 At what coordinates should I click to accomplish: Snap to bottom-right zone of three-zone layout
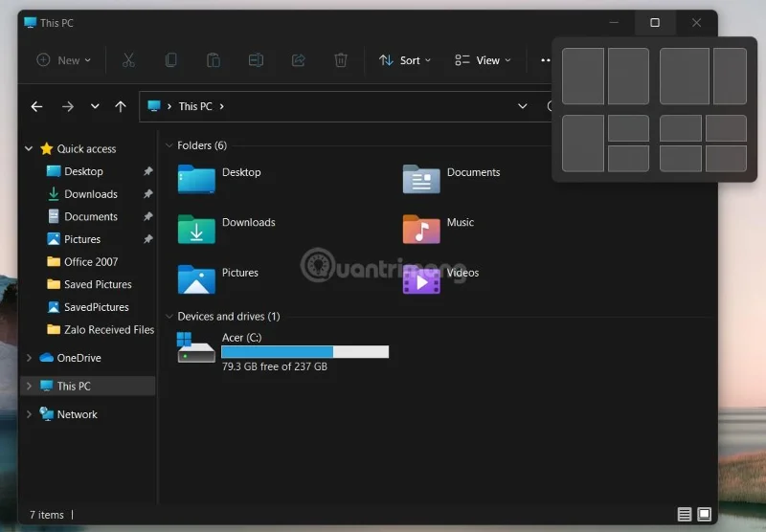[x=628, y=159]
